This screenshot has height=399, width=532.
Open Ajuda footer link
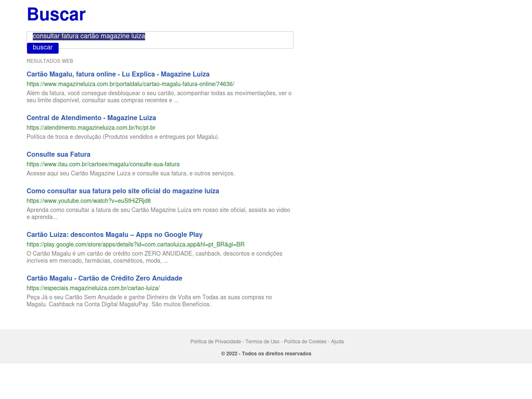pos(337,342)
